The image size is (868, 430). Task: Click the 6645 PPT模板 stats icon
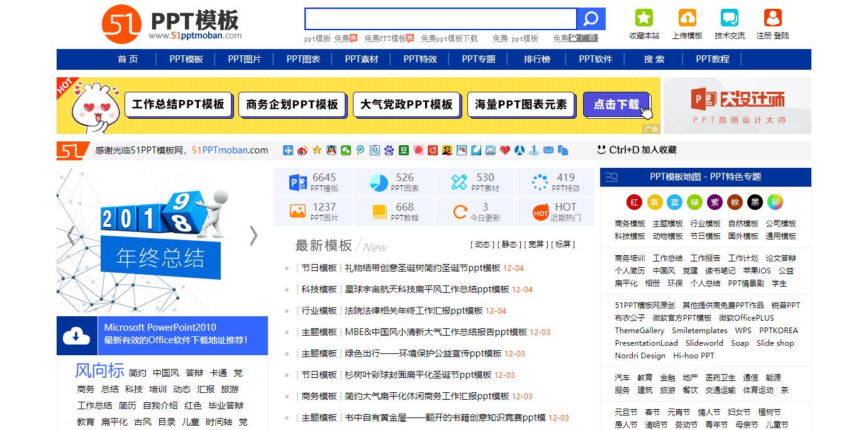pyautogui.click(x=298, y=181)
